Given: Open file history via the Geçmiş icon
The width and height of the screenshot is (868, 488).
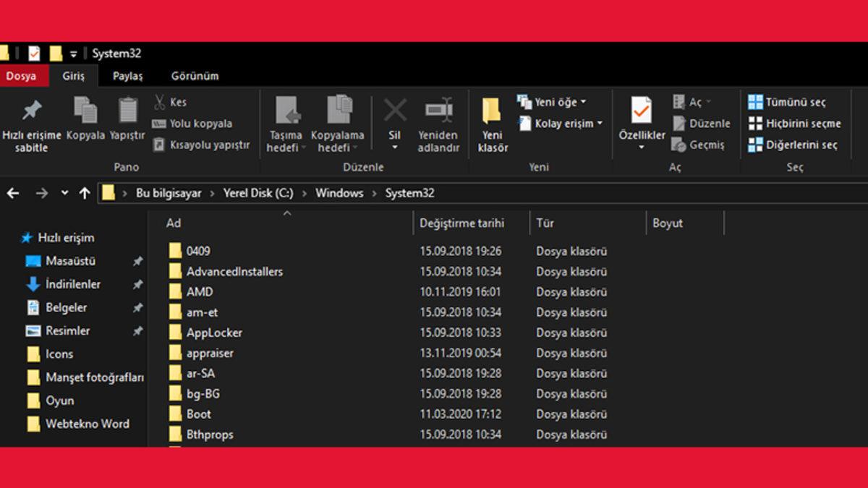Looking at the screenshot, I should [700, 145].
